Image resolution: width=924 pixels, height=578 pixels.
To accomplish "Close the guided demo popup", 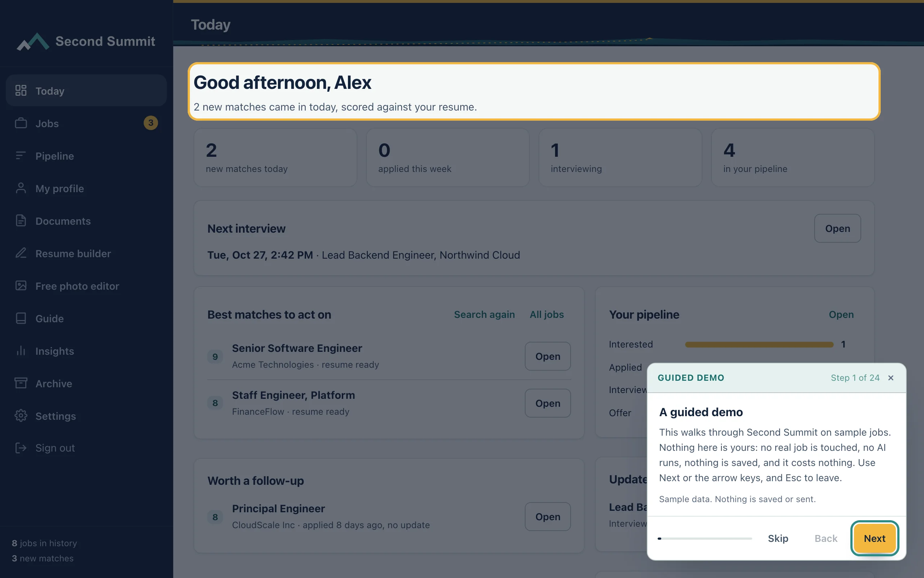I will pyautogui.click(x=891, y=378).
